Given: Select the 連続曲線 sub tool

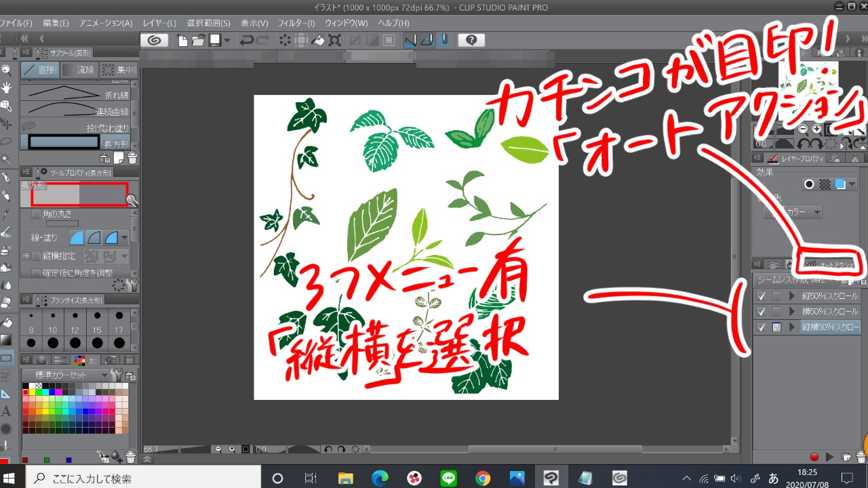Looking at the screenshot, I should pyautogui.click(x=75, y=110).
